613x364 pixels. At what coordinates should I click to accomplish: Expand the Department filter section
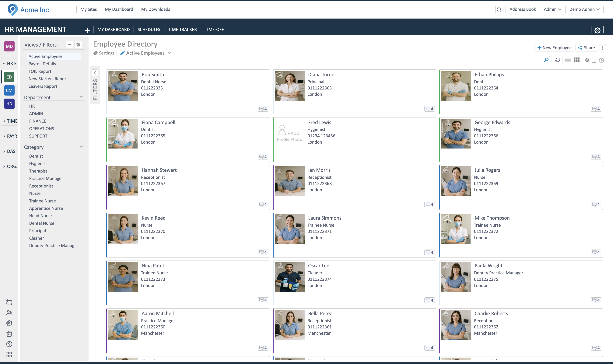point(81,97)
